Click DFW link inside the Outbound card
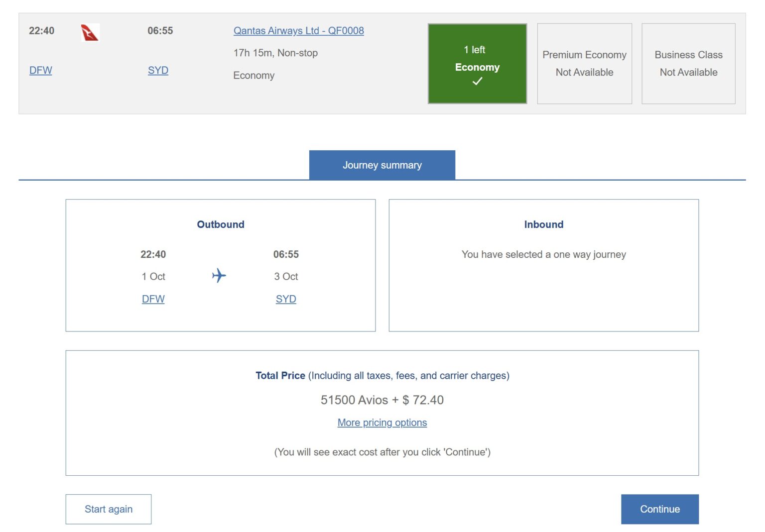This screenshot has width=765, height=532. point(153,299)
